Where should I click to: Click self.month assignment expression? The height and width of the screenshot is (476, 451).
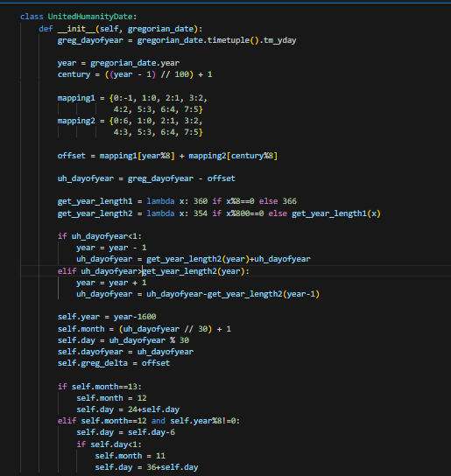144,329
